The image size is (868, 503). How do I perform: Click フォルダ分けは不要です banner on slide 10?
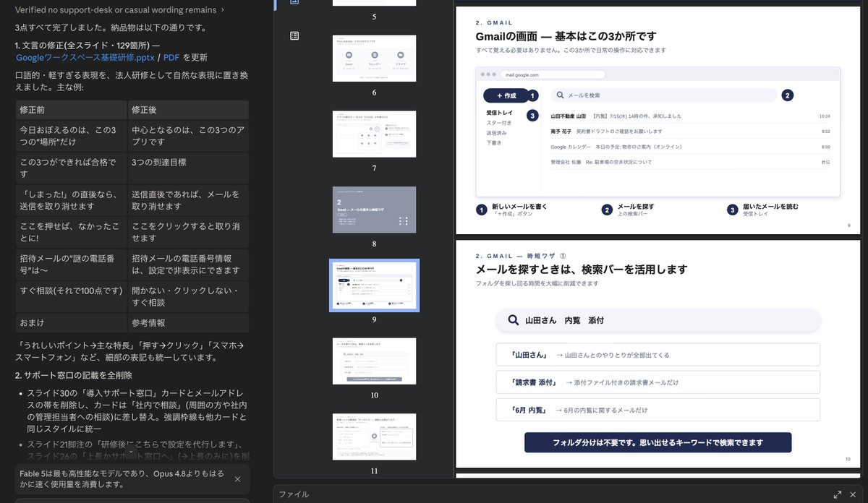coord(658,442)
